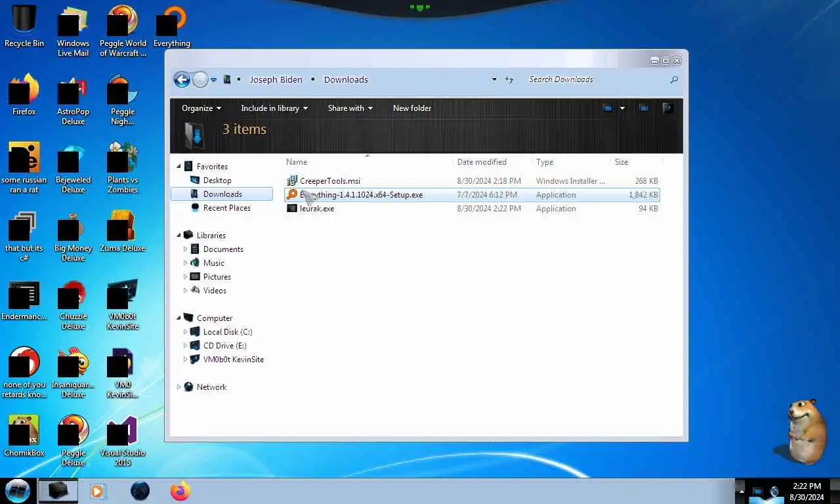This screenshot has width=840, height=504.
Task: Sort files by Name column header
Action: 297,162
